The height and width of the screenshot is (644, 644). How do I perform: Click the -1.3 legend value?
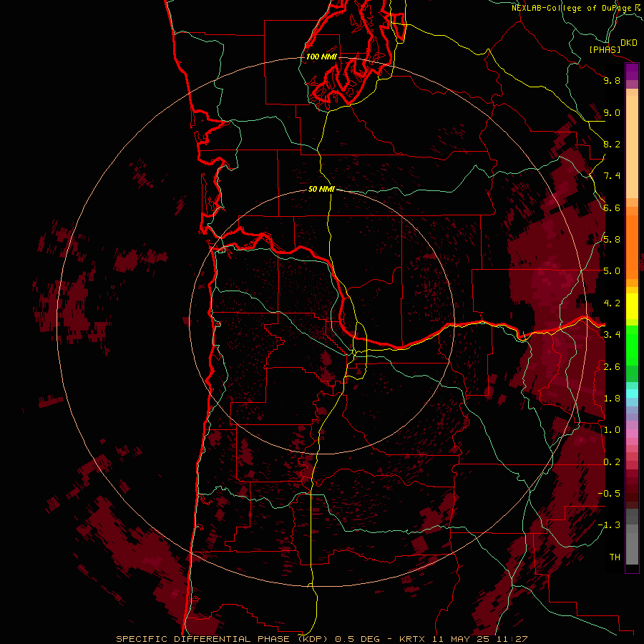tap(609, 525)
